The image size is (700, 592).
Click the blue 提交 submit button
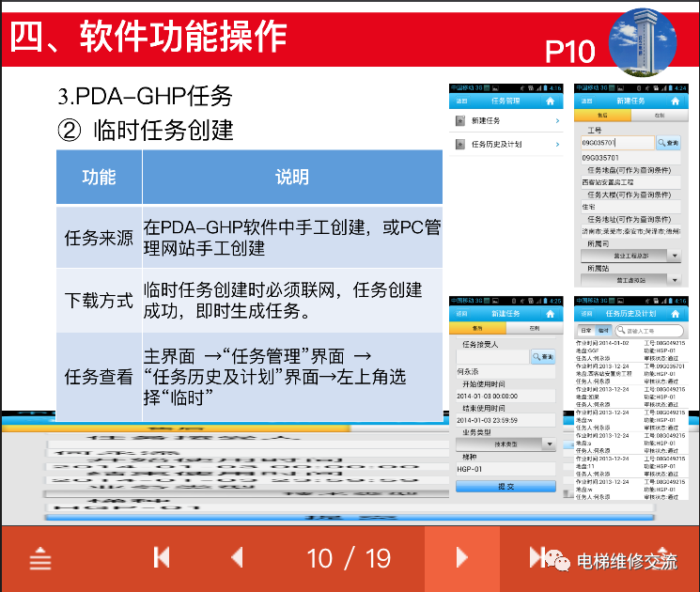tap(506, 487)
